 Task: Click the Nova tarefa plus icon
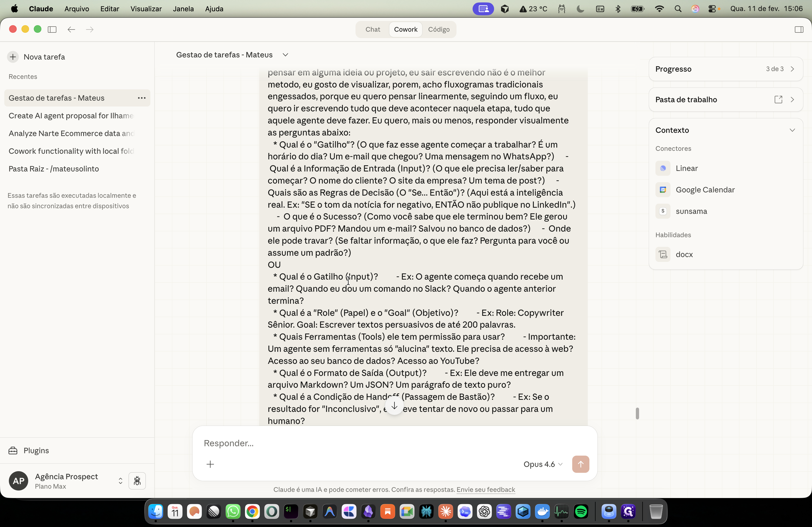point(13,57)
